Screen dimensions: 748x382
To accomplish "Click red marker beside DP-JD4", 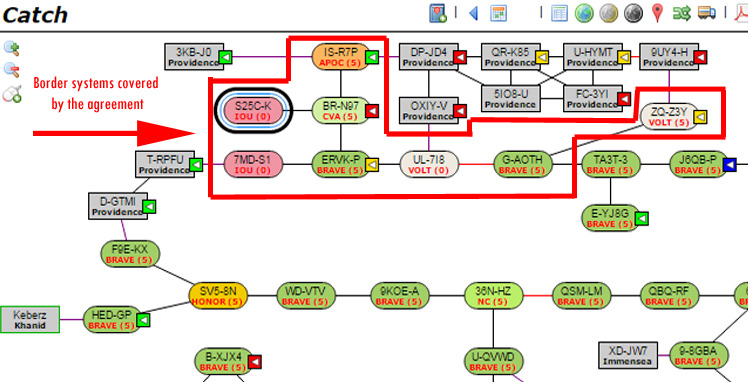I will 460,58.
